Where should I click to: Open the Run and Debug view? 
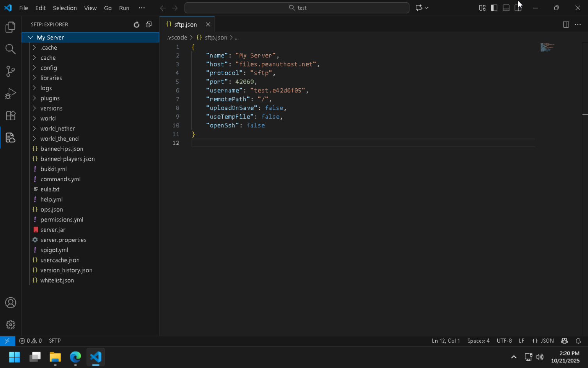11,93
